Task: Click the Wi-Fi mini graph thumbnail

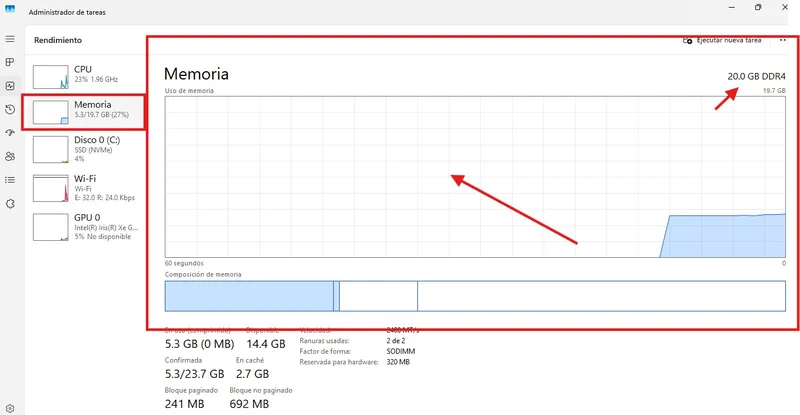Action: point(51,188)
